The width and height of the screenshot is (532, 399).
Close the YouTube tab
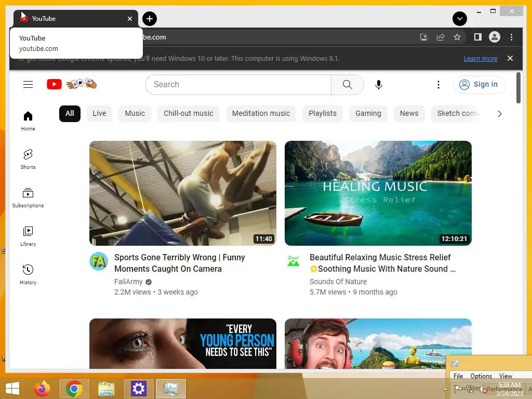[129, 19]
